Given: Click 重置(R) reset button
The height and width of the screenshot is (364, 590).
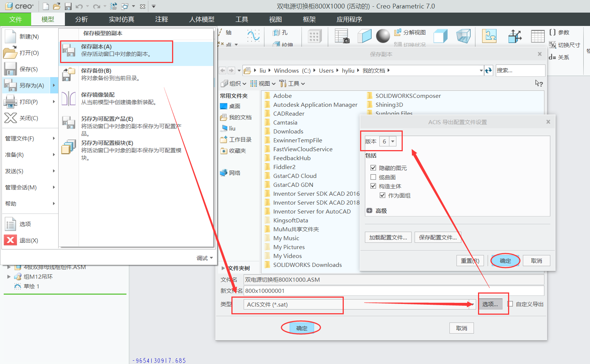Looking at the screenshot, I should coord(470,261).
